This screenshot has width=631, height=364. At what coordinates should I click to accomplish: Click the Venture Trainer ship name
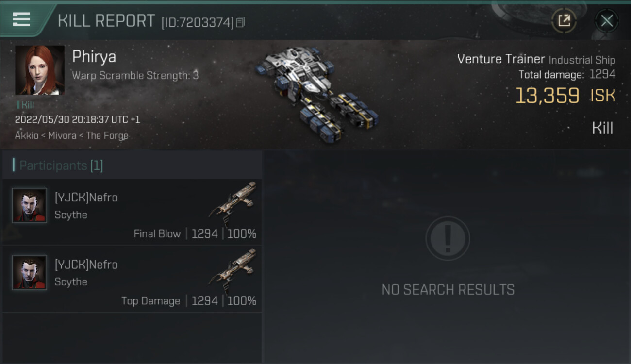[501, 59]
